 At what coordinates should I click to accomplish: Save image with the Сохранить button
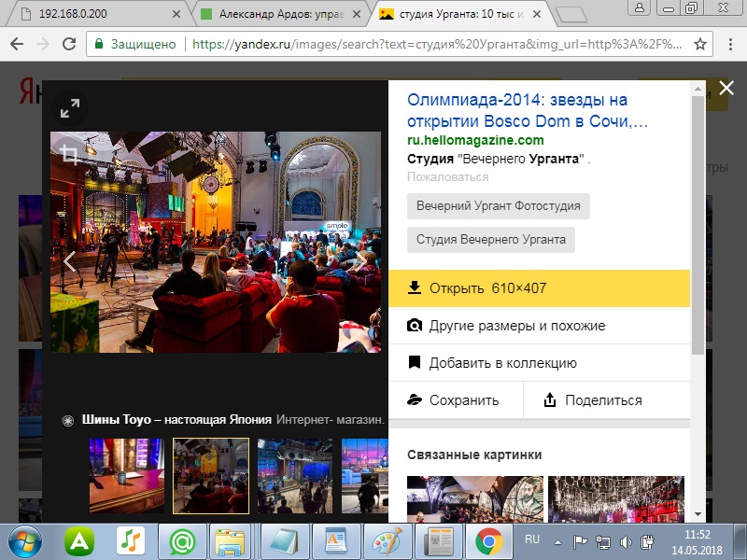click(x=456, y=400)
